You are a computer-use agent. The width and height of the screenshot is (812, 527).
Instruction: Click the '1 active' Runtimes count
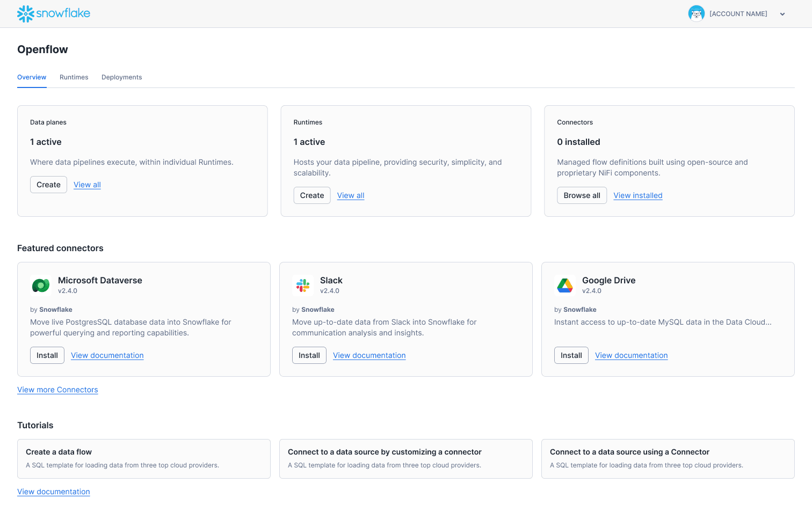309,142
